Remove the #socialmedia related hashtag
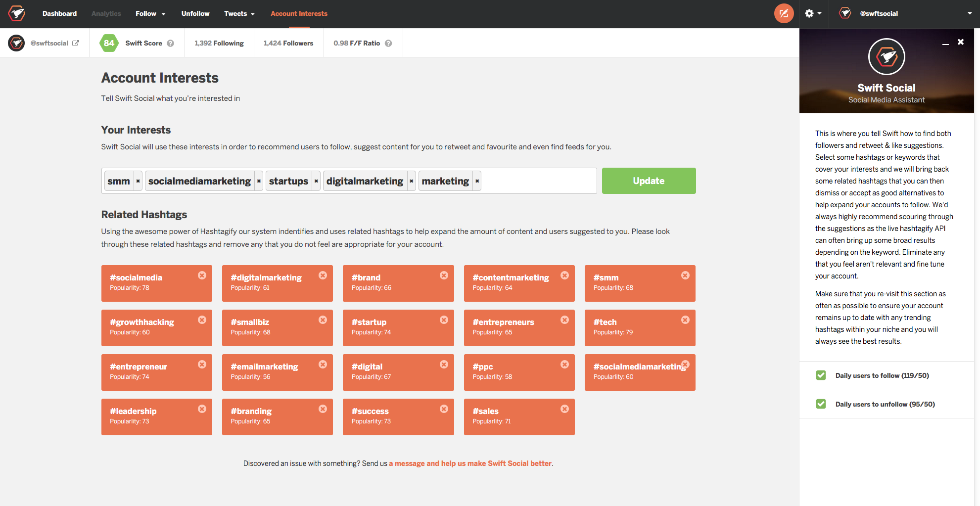Viewport: 980px width, 506px height. tap(202, 276)
